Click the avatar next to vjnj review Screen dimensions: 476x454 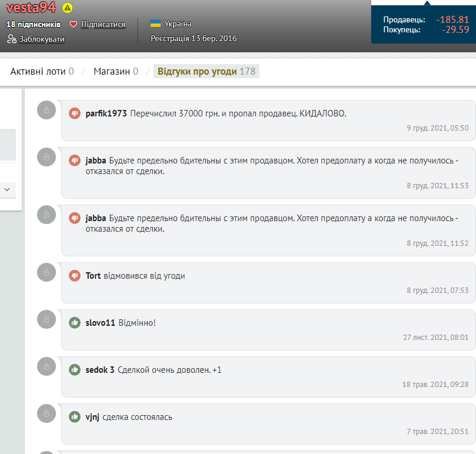[x=46, y=413]
